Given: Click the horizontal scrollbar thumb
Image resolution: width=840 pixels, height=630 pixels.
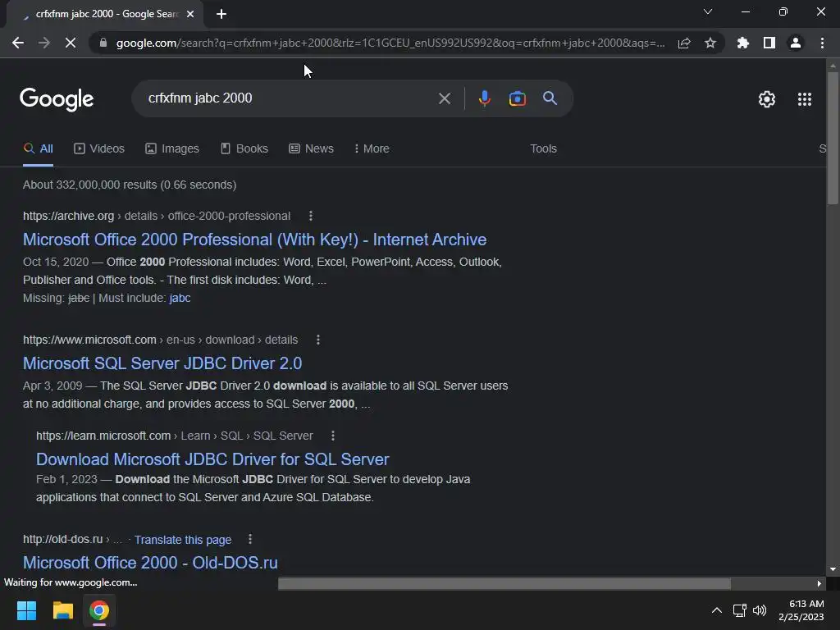Looking at the screenshot, I should tap(504, 583).
